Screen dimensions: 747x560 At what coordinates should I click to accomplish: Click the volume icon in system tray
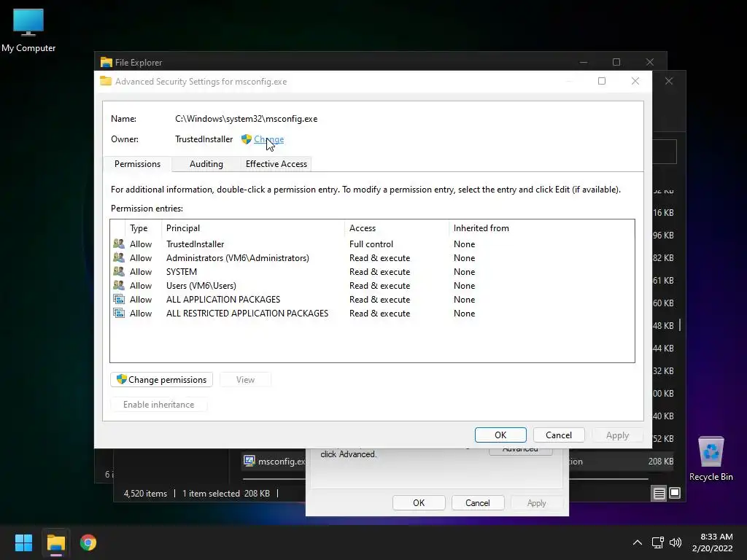pos(675,542)
